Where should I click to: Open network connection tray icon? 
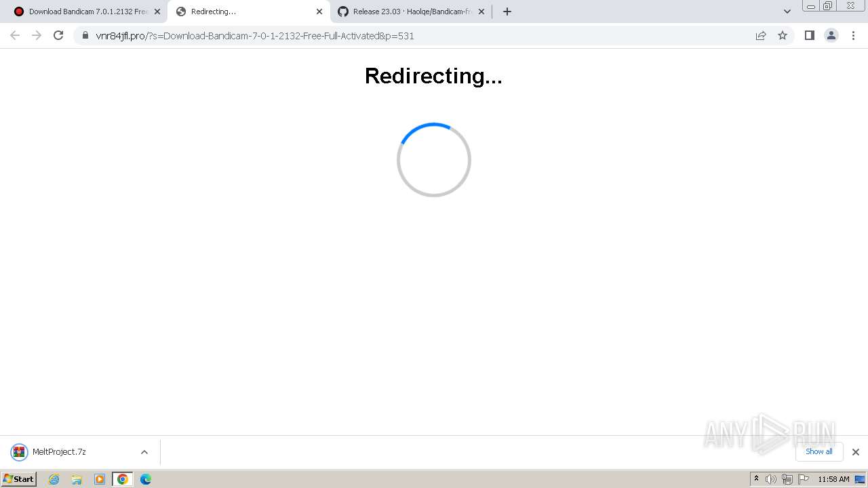[x=787, y=479]
